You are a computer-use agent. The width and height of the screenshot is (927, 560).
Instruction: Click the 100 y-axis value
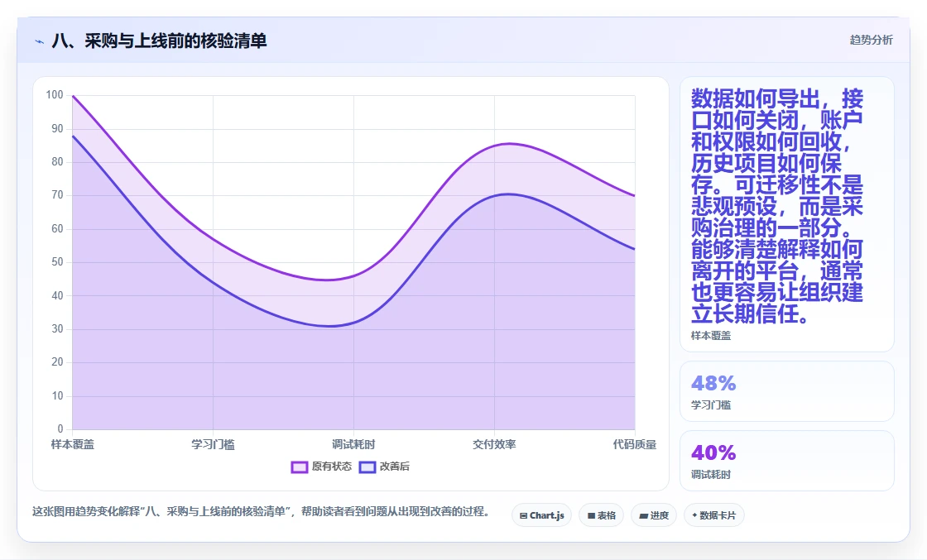(55, 95)
